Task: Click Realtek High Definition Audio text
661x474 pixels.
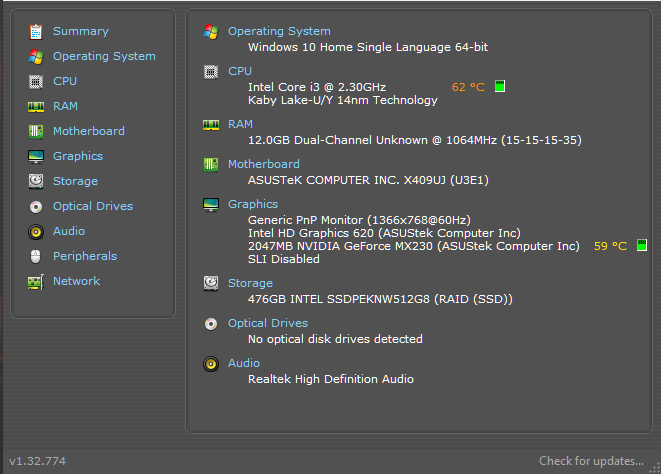Action: (331, 379)
